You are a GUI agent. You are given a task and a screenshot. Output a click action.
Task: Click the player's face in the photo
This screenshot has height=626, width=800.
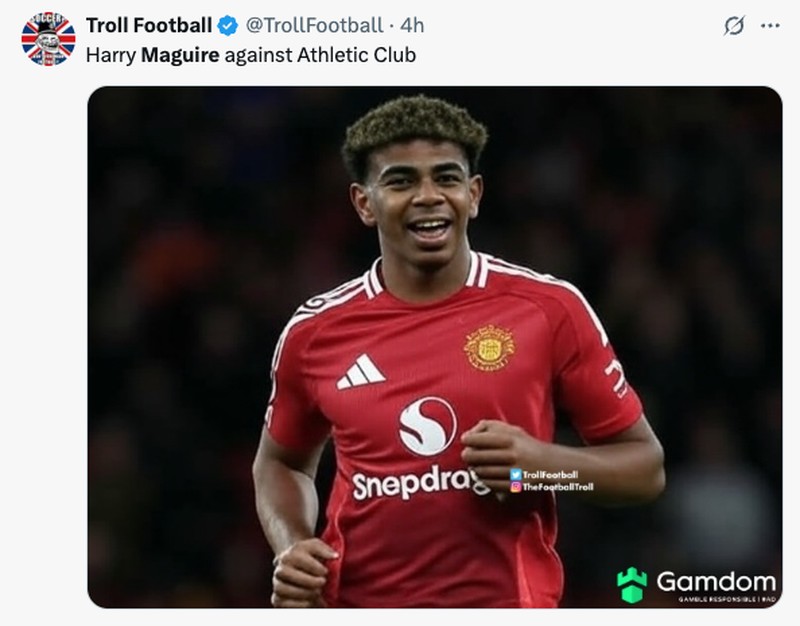(420, 200)
